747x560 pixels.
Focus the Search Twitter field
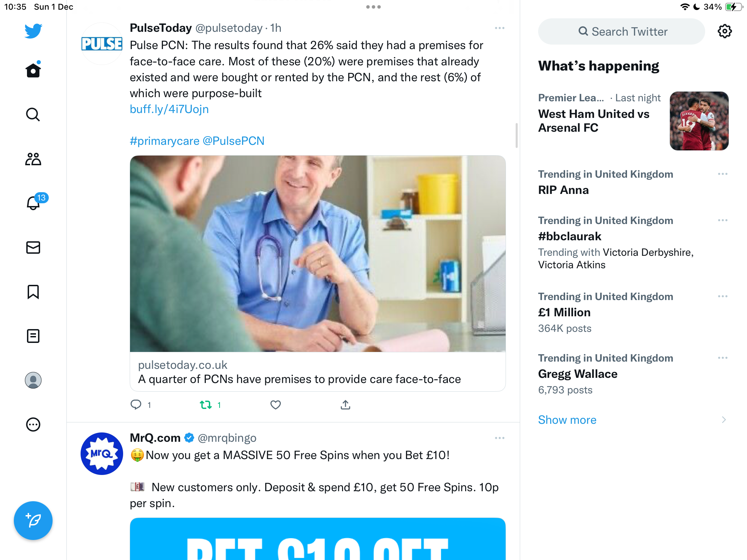click(x=621, y=31)
